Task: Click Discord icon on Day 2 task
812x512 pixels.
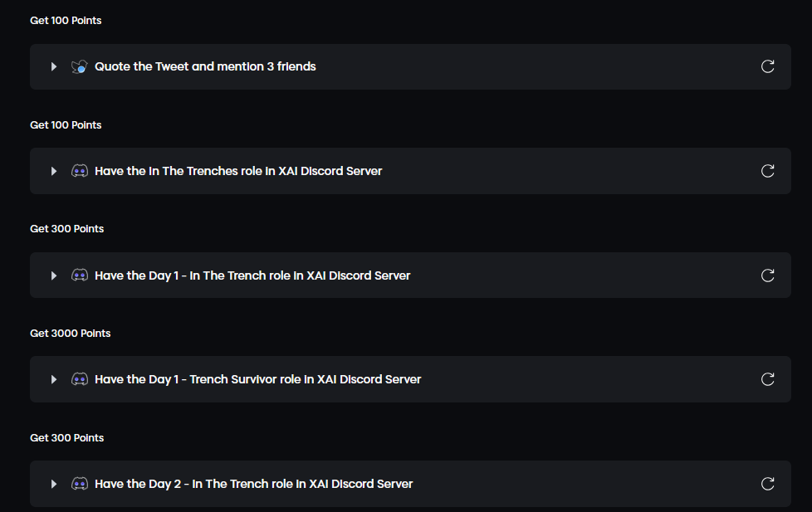Action: click(80, 484)
